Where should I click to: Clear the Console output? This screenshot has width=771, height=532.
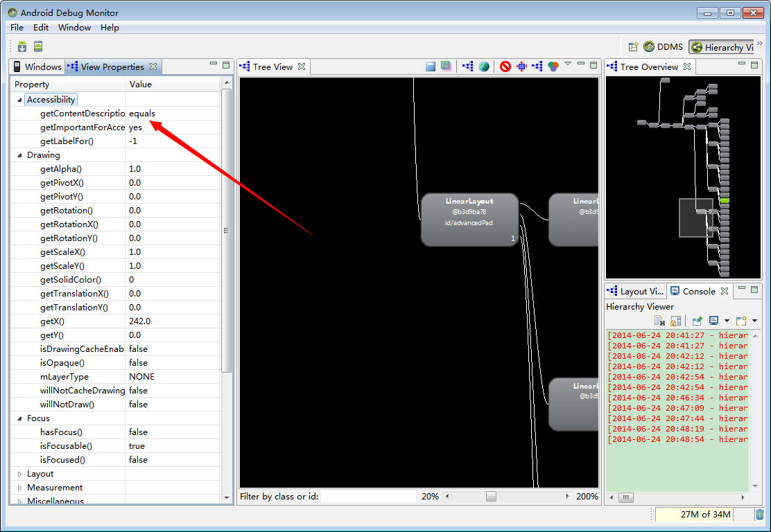[660, 321]
